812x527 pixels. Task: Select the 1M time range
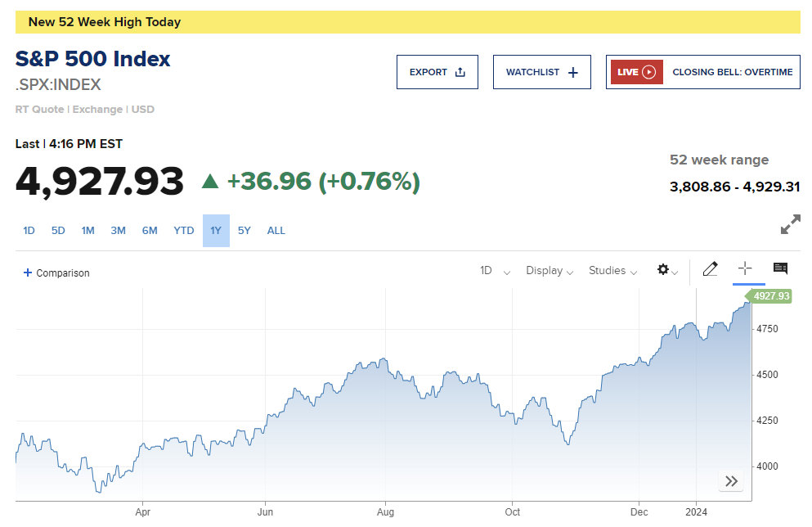87,231
